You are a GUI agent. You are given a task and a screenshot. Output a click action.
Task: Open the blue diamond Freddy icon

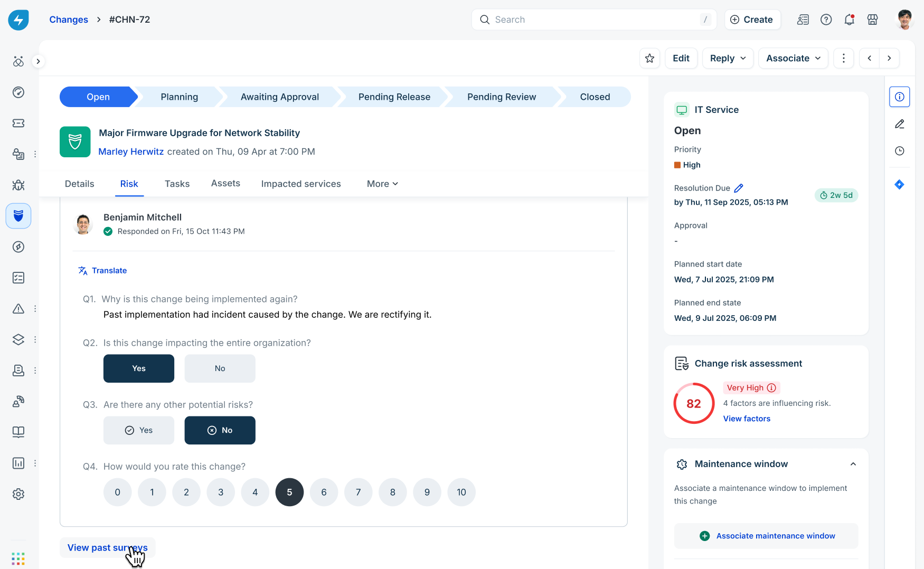[x=900, y=184]
